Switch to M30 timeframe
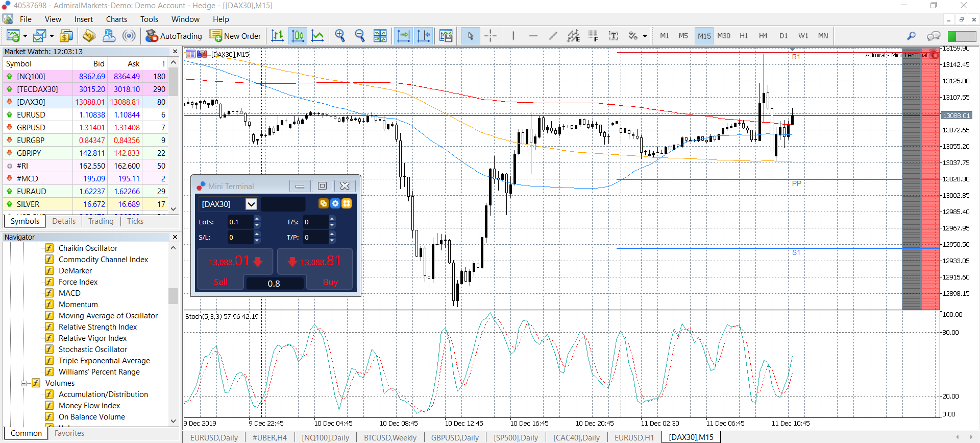 click(x=723, y=36)
